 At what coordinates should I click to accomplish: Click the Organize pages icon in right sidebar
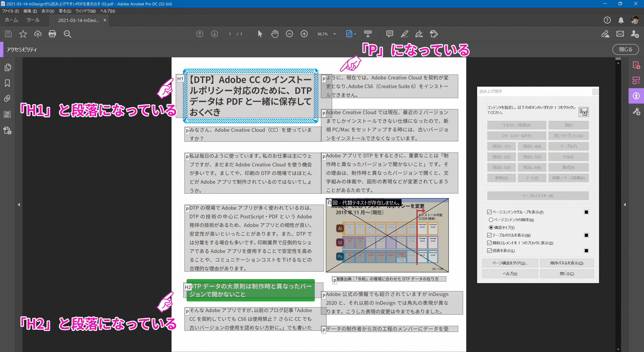coord(636,80)
